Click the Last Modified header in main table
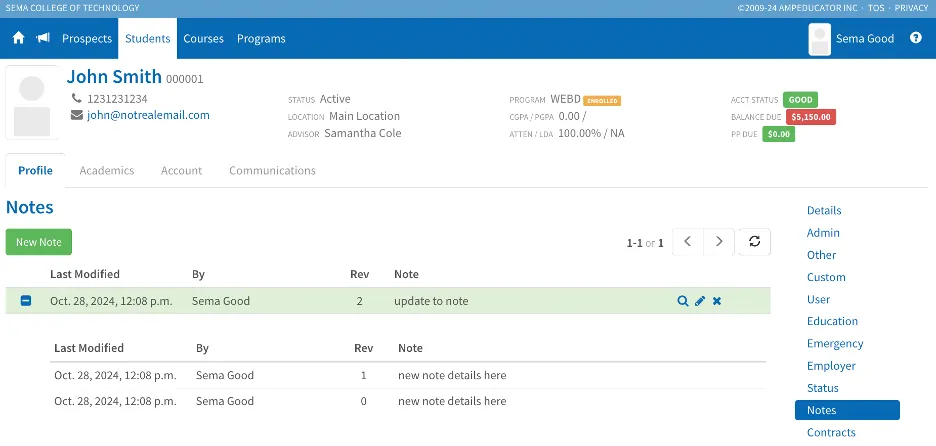The image size is (936, 446). coord(85,274)
